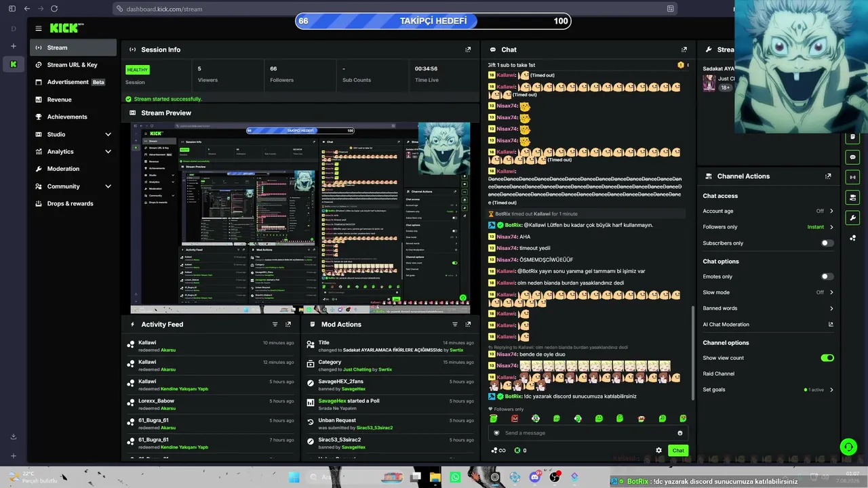Open Mod Actions filter options
The width and height of the screenshot is (868, 488).
pyautogui.click(x=455, y=325)
